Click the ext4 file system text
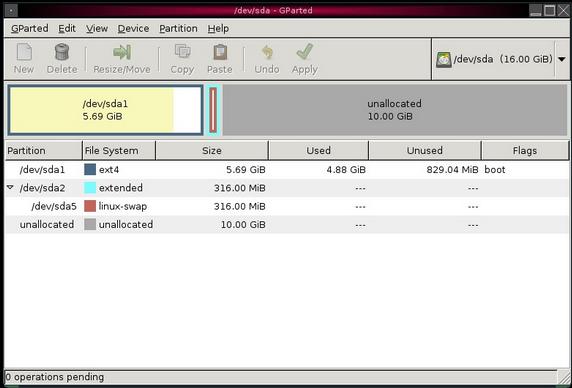The image size is (572, 388). tap(109, 170)
